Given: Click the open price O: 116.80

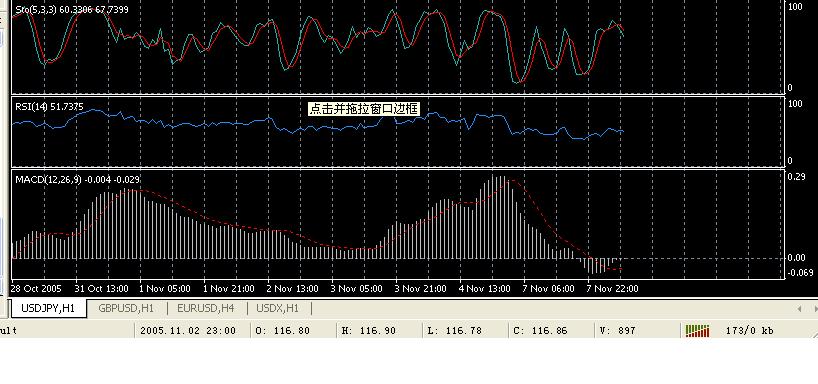Looking at the screenshot, I should [283, 331].
